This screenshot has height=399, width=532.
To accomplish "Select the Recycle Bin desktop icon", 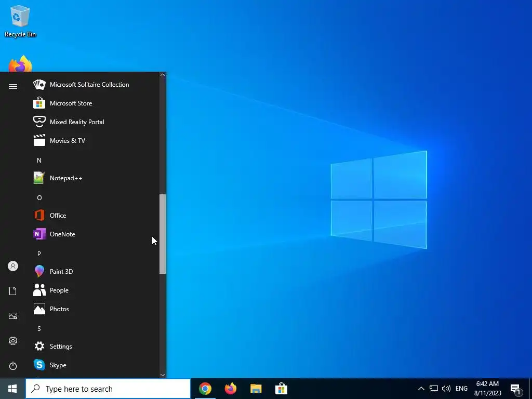I will [20, 21].
